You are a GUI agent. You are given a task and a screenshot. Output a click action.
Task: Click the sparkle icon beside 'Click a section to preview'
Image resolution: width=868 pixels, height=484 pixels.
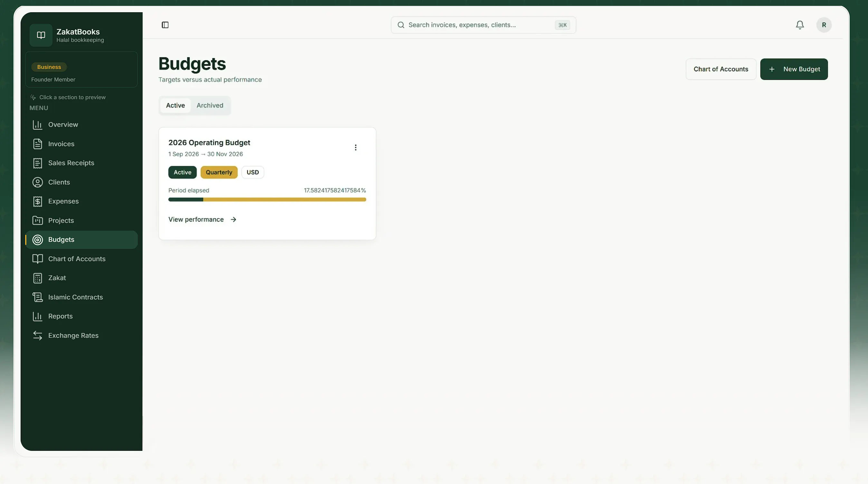click(33, 97)
